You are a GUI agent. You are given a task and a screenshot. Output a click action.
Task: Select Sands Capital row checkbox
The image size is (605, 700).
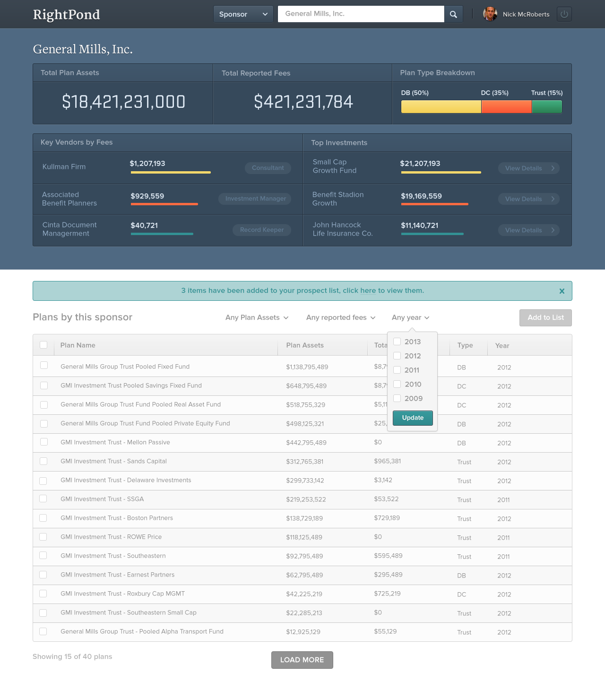[x=43, y=461]
